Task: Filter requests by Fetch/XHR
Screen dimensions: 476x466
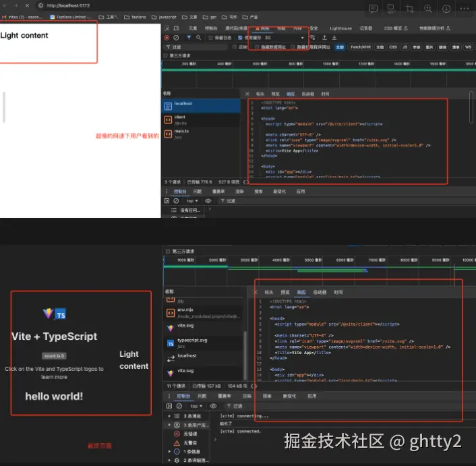Action: tap(361, 47)
